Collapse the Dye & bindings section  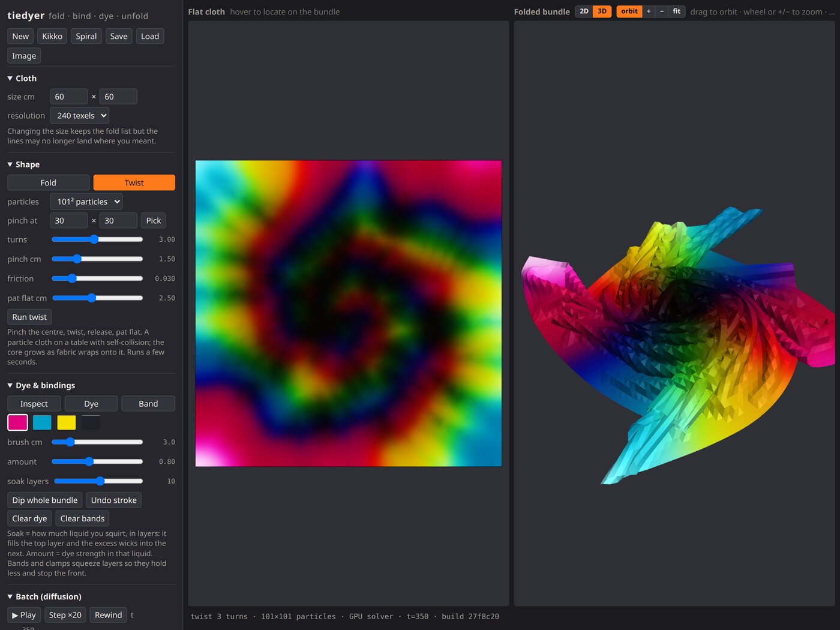point(41,386)
